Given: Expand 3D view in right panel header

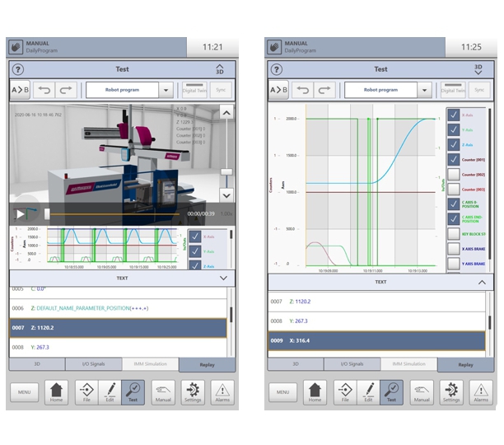Looking at the screenshot, I should point(478,69).
